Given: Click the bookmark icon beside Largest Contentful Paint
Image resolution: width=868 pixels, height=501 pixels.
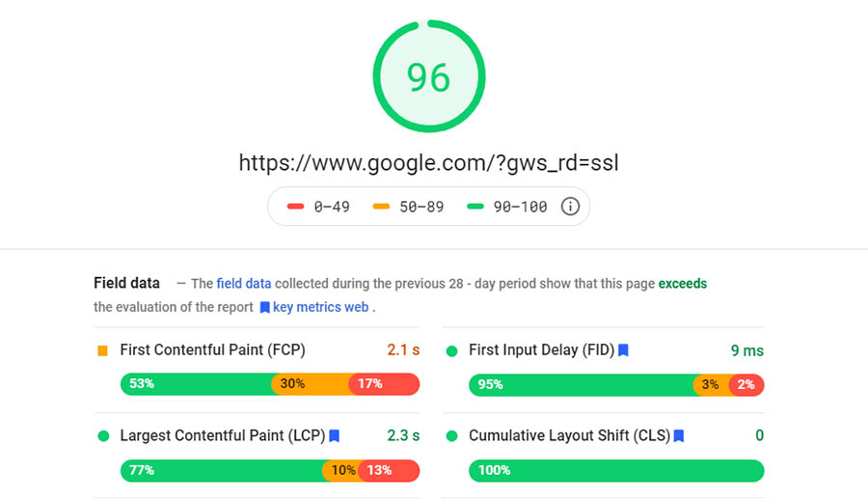Looking at the screenshot, I should (x=335, y=436).
